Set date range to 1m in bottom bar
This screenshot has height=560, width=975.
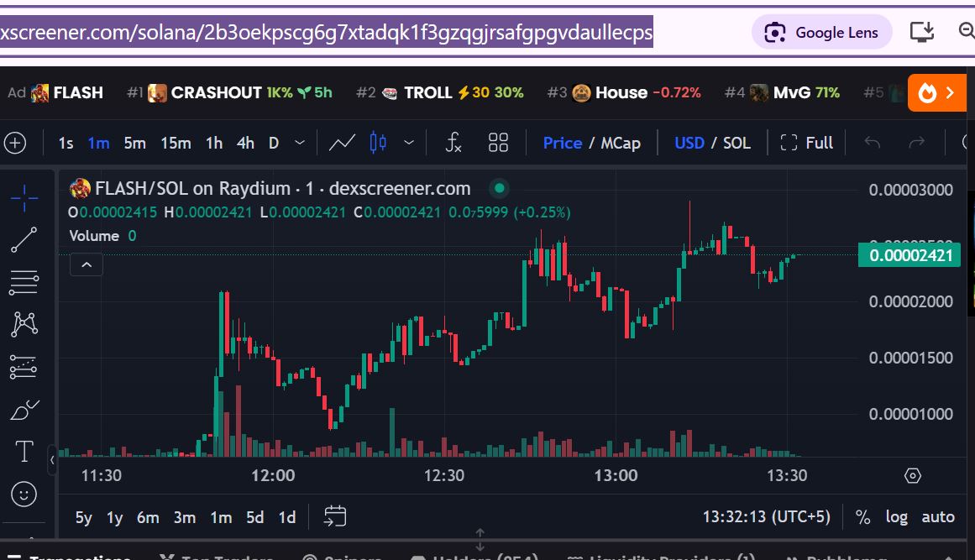click(221, 518)
